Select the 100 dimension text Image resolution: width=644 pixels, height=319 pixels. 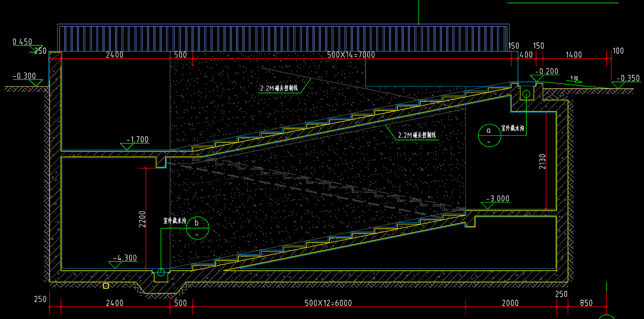pos(618,51)
